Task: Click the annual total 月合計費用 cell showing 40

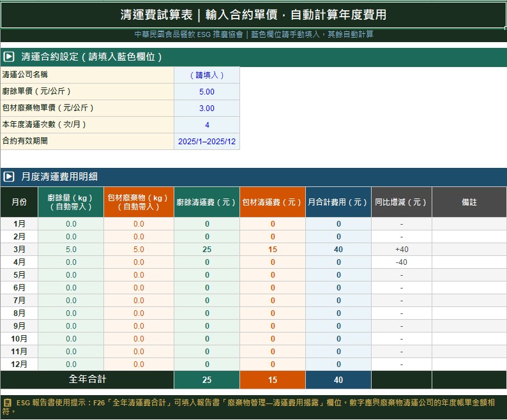Action: tap(338, 380)
